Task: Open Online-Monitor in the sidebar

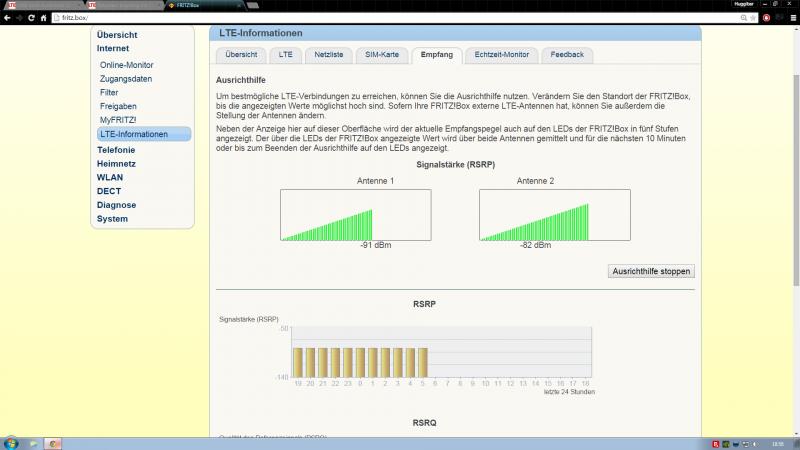Action: 127,65
